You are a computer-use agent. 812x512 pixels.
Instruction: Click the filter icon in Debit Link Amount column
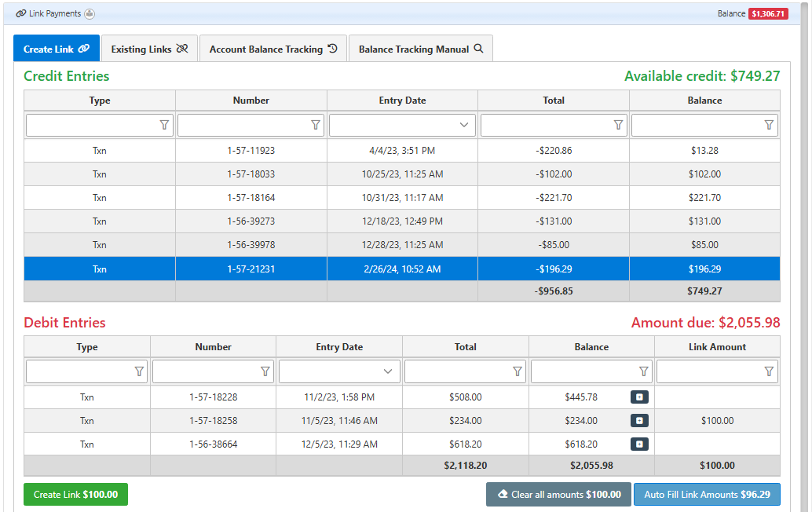pos(769,371)
